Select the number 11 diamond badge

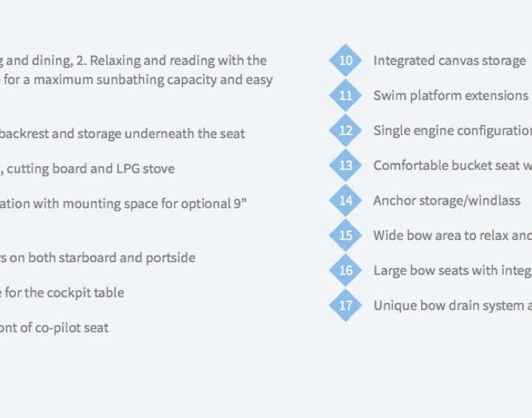(345, 95)
